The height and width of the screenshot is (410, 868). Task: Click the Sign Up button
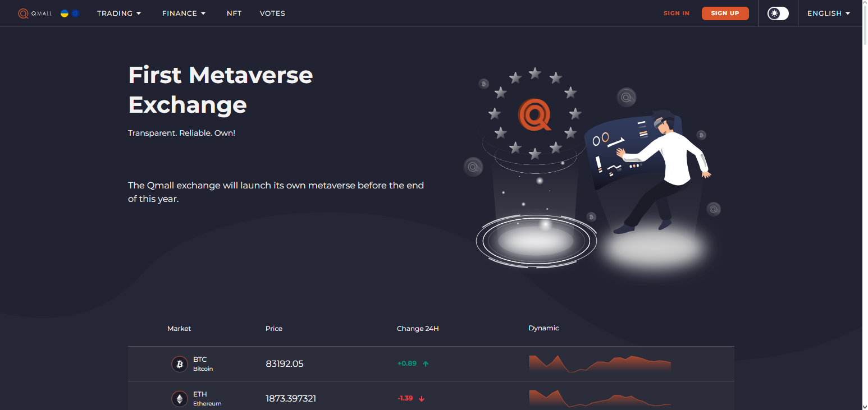725,13
